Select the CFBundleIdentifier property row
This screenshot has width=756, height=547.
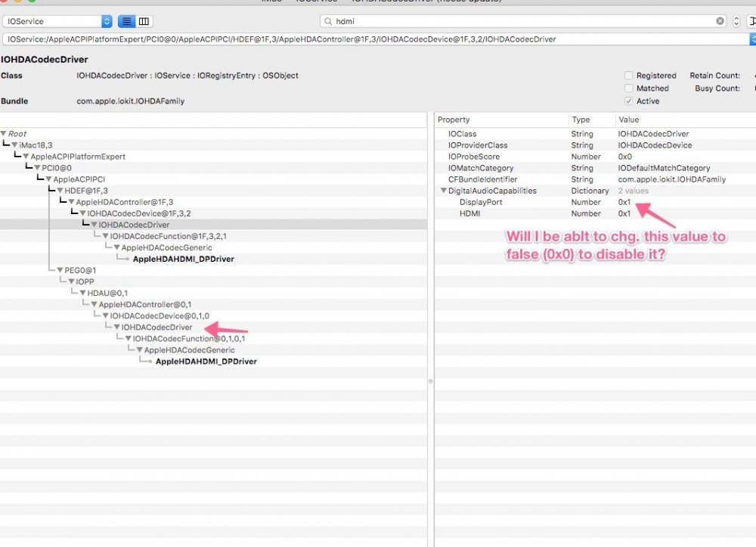pos(596,179)
